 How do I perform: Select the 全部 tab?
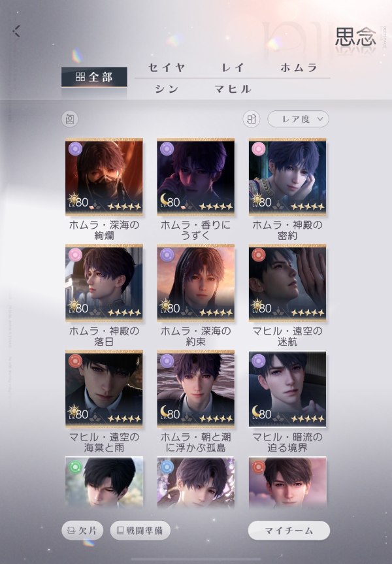(94, 77)
